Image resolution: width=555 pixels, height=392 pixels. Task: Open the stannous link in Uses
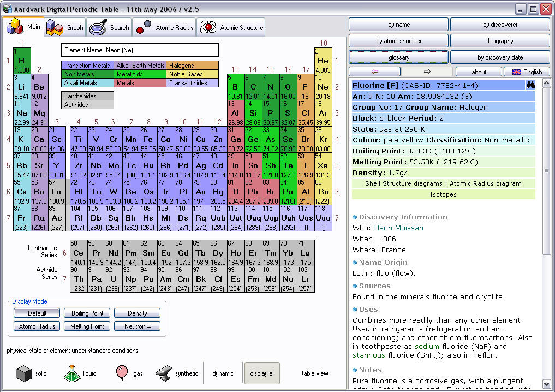(368, 355)
